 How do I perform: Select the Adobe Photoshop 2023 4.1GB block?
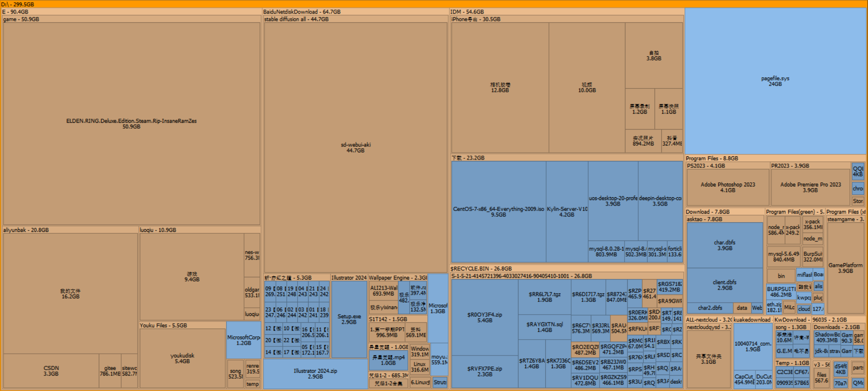pos(728,187)
